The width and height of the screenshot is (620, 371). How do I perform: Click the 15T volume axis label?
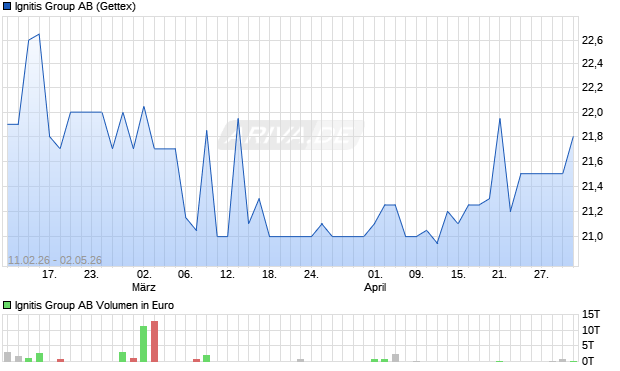(591, 315)
